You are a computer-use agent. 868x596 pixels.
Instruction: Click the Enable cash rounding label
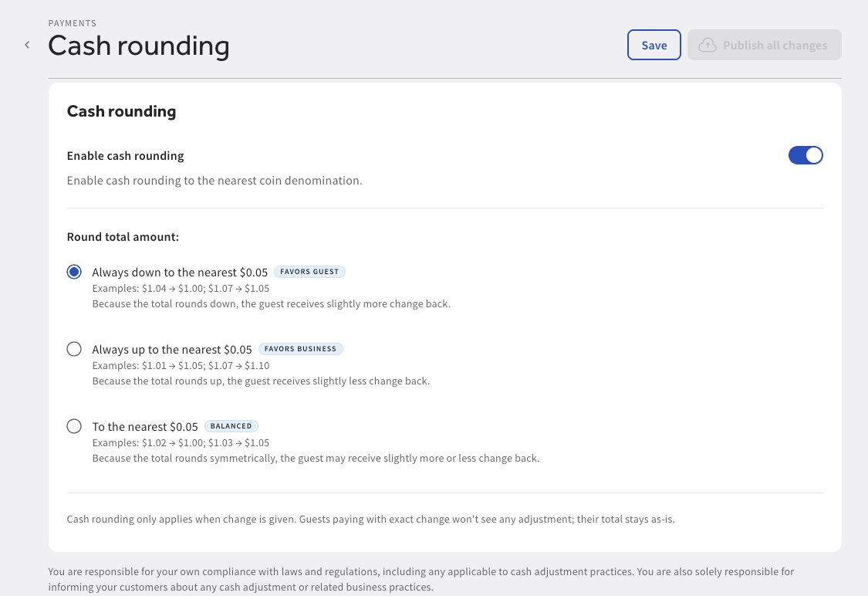pyautogui.click(x=125, y=156)
